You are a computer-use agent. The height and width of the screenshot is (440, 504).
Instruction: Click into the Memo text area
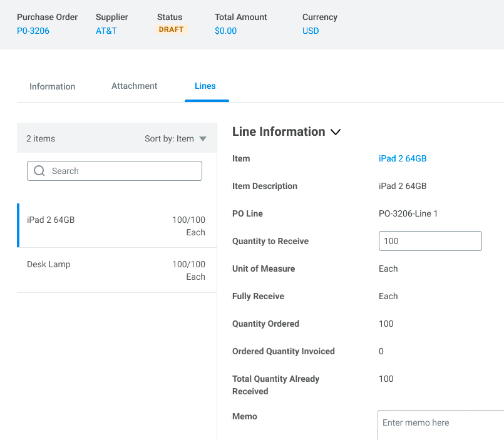pyautogui.click(x=440, y=424)
